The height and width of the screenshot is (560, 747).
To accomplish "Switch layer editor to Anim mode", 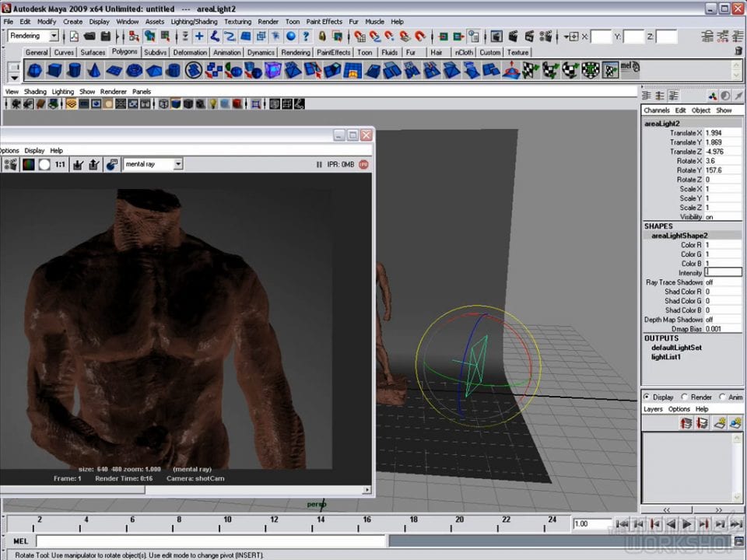I will pos(722,397).
